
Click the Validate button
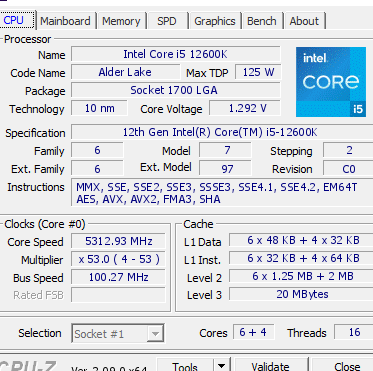tap(270, 366)
